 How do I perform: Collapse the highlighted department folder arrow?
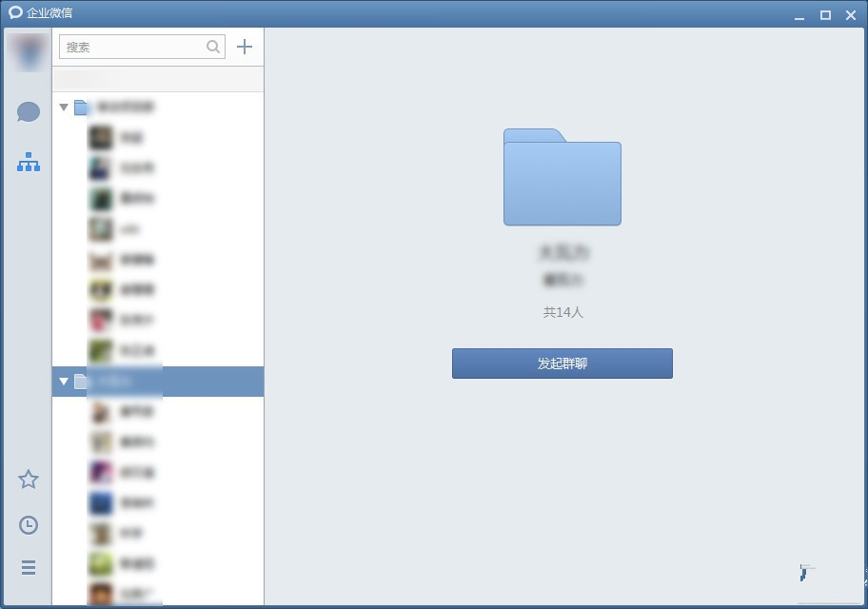[64, 381]
